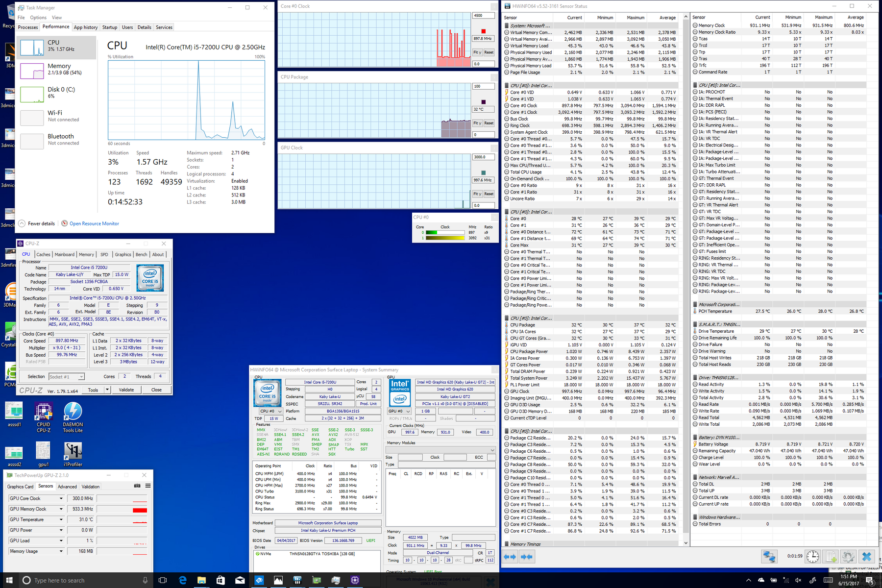Open Microsoft Edge from the taskbar
Viewport: 882px width, 588px height.
[183, 580]
